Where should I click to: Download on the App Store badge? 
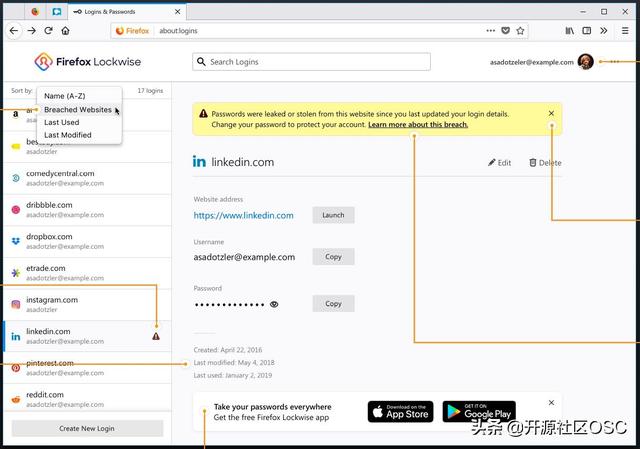(x=400, y=411)
